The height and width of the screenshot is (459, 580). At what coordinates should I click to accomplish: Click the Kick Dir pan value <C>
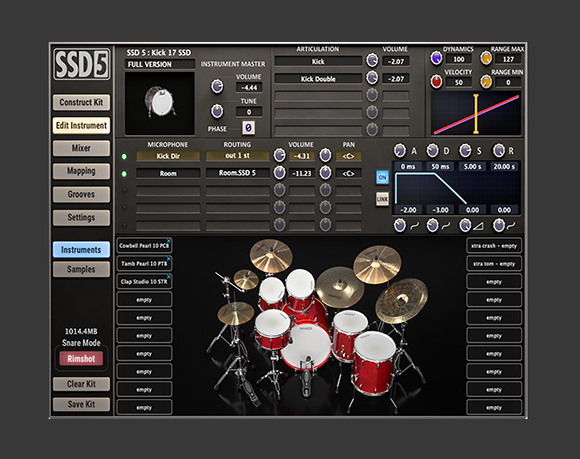coord(348,156)
